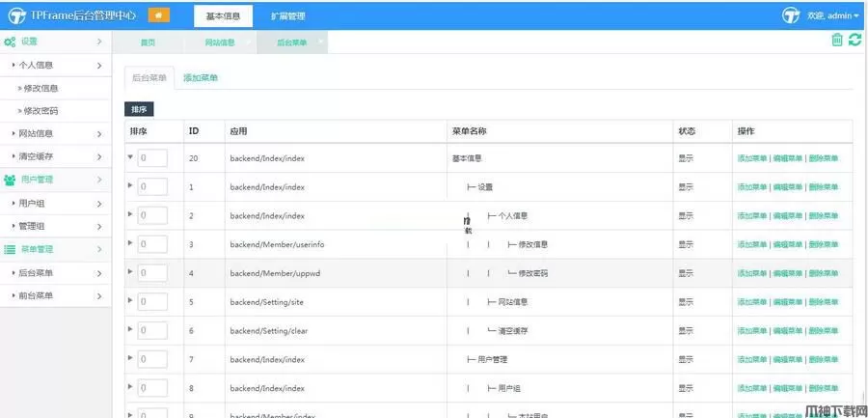Image resolution: width=868 pixels, height=418 pixels.
Task: Expand the row with ID 1
Action: click(x=130, y=185)
